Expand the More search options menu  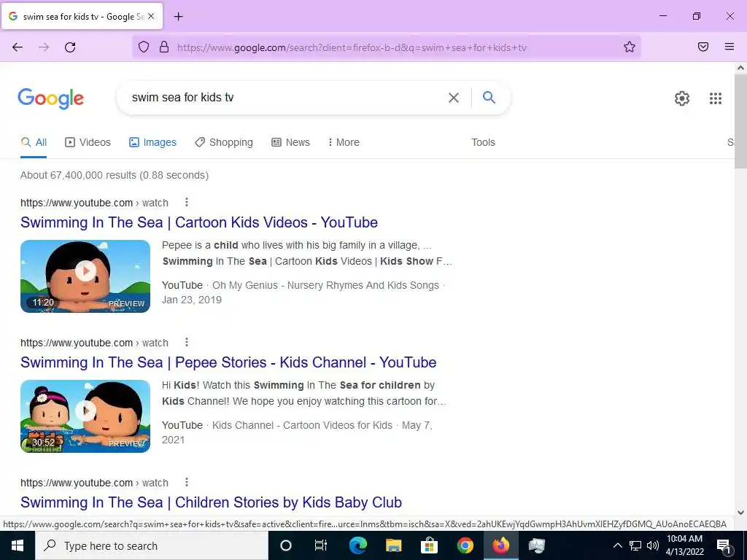click(x=344, y=142)
